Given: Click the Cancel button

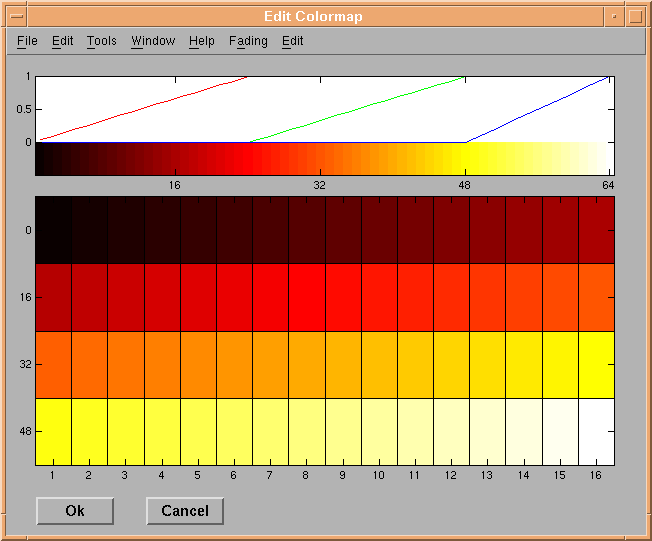Looking at the screenshot, I should click(x=185, y=511).
